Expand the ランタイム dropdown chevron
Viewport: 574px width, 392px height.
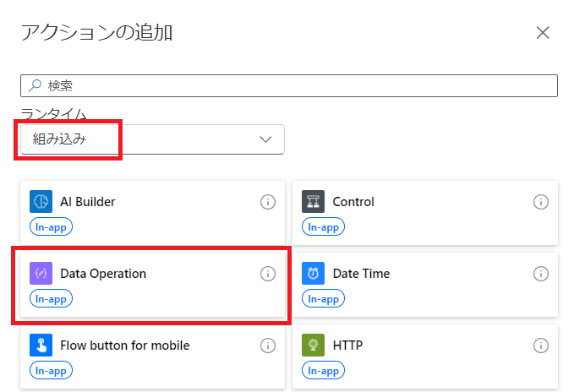click(265, 139)
